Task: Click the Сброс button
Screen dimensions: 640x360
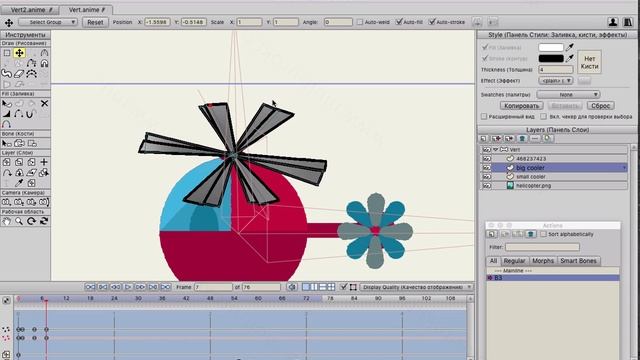Action: [x=601, y=106]
